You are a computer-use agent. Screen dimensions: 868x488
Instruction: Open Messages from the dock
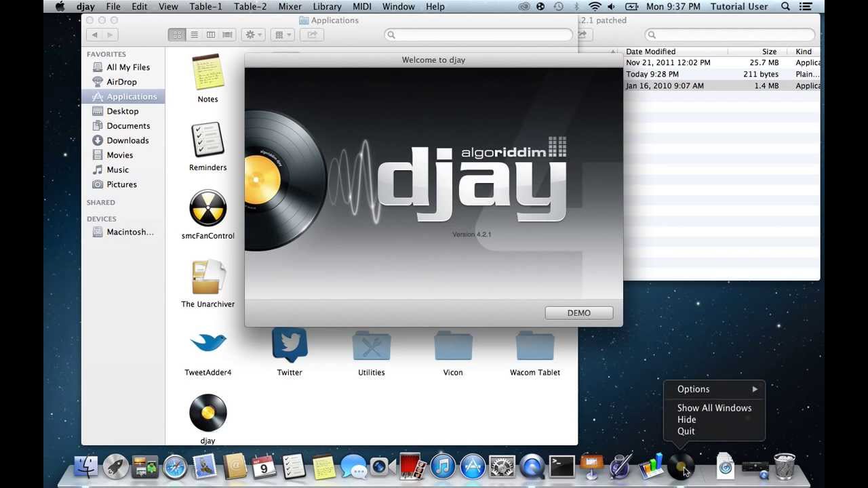click(353, 466)
